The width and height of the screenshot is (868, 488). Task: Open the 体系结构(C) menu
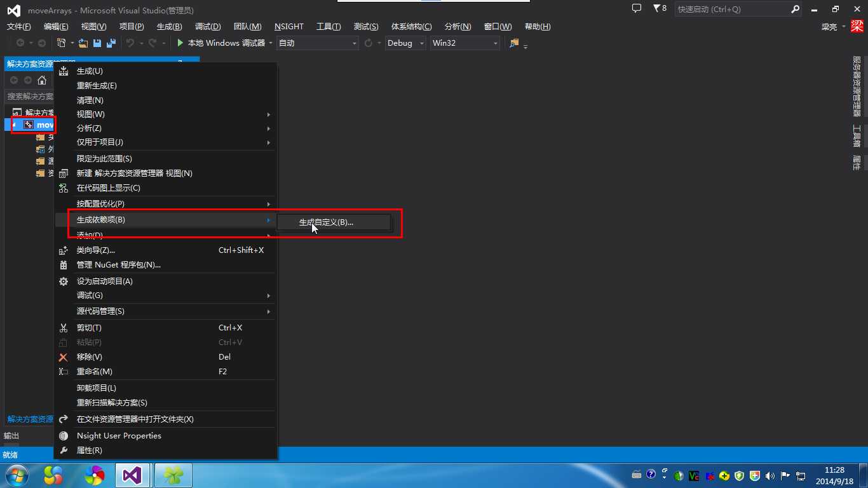(x=411, y=27)
